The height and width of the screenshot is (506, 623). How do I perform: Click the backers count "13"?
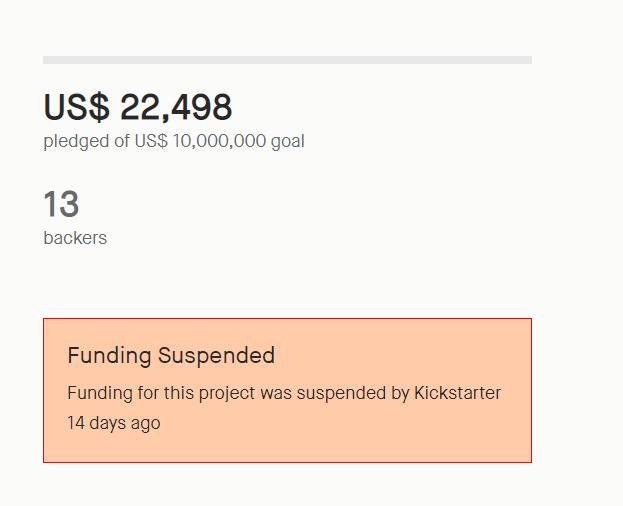pos(61,205)
